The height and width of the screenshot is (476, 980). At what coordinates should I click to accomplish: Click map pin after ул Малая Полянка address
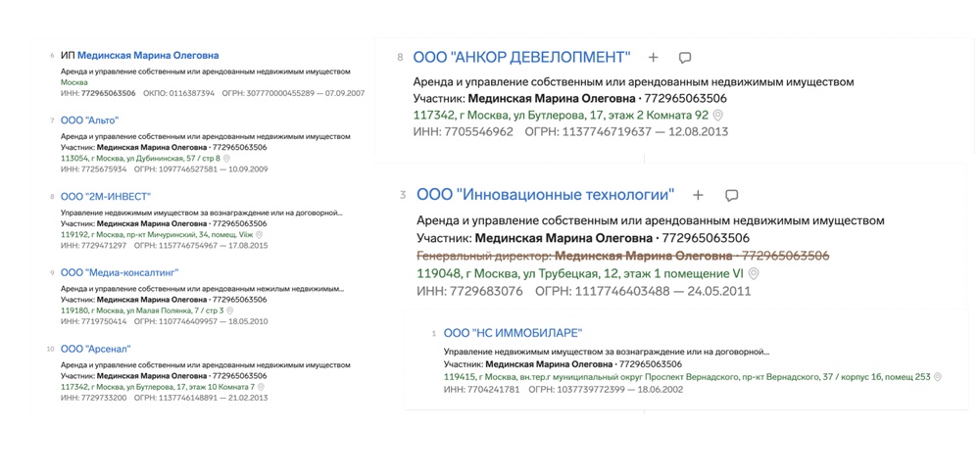click(x=229, y=310)
